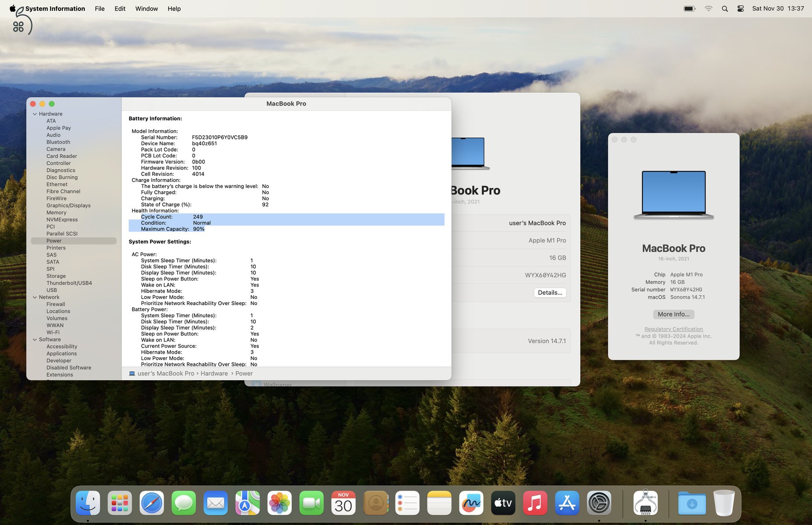Select Ethernet in Hardware list
The image size is (812, 525).
[57, 184]
